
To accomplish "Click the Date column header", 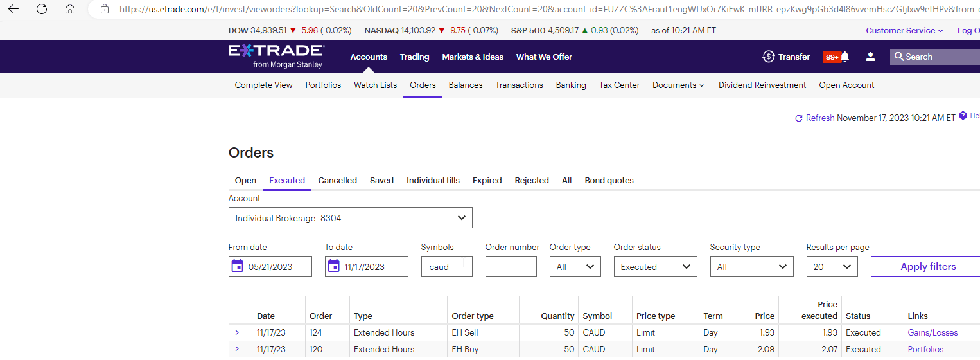I will pos(266,316).
